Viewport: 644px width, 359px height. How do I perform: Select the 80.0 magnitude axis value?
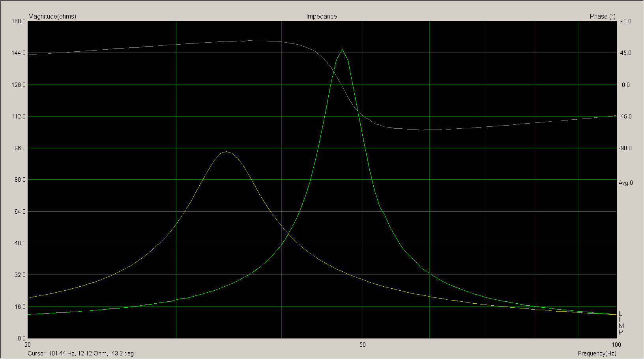[20, 180]
